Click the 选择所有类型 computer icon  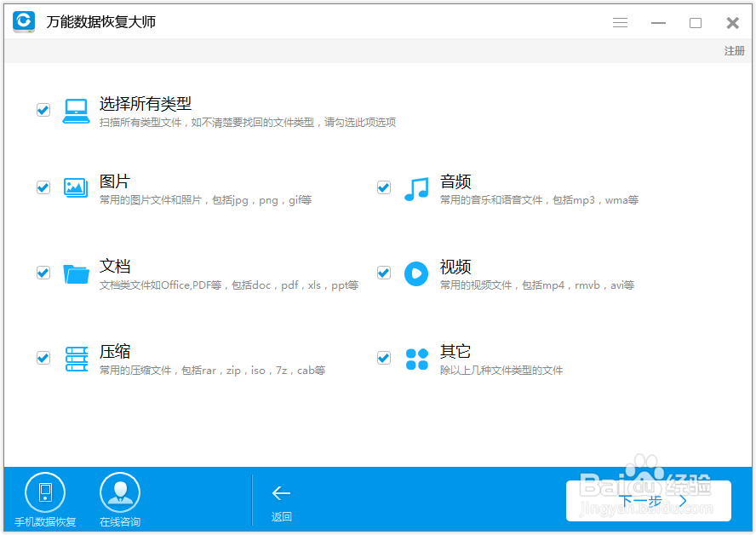click(x=76, y=109)
